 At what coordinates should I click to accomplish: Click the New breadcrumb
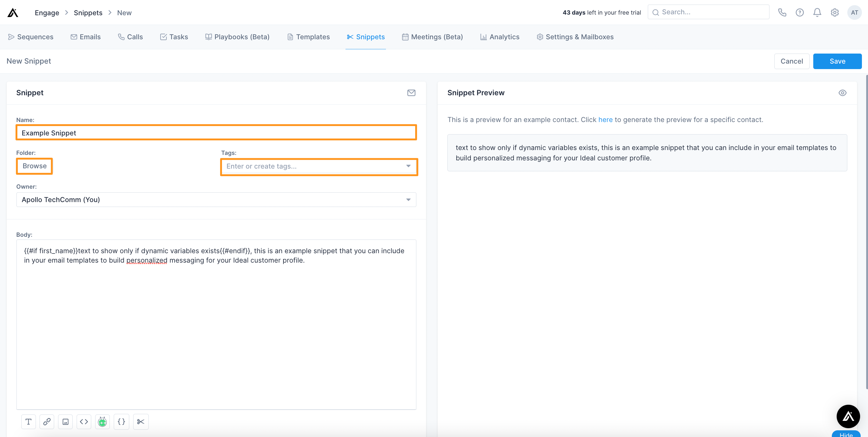[124, 13]
